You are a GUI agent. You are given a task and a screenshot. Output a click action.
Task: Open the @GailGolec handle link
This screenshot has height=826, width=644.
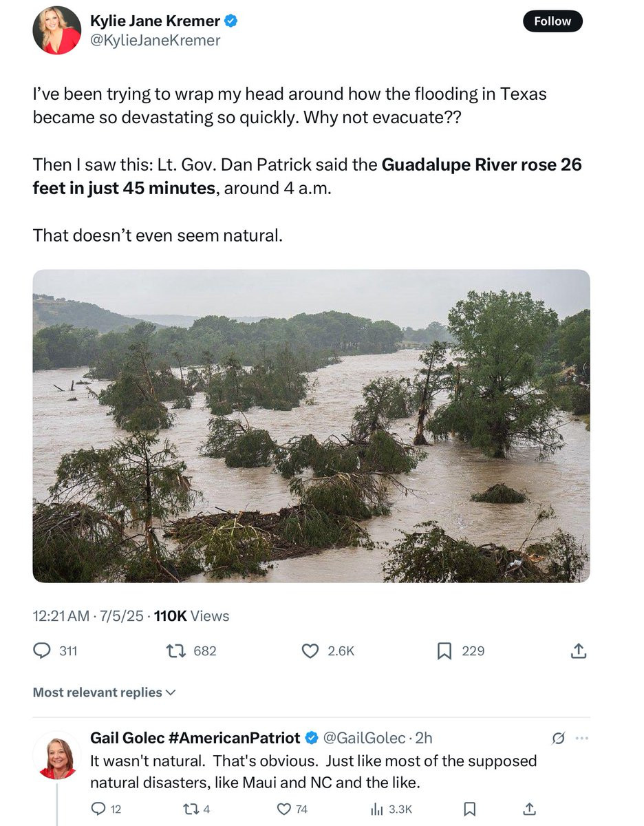point(364,738)
